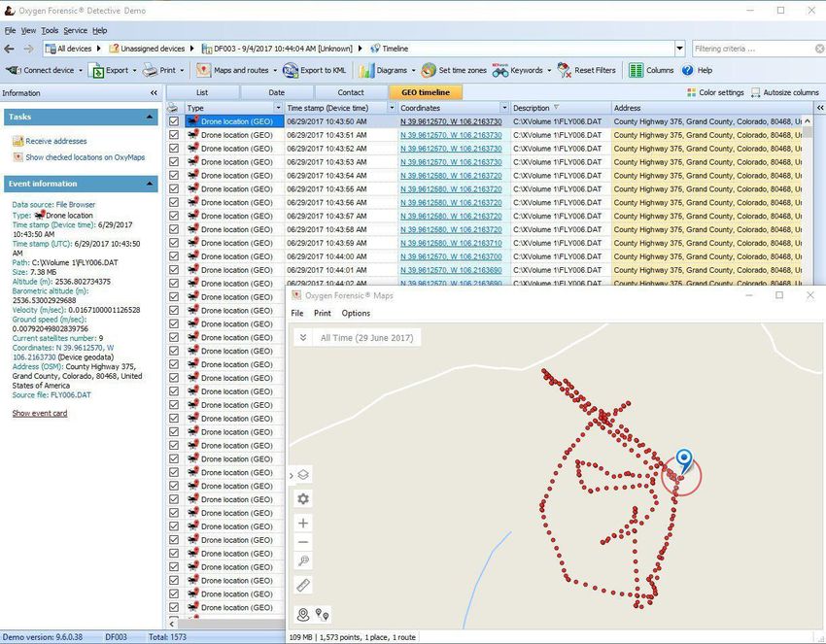Switch to the Date tab
The width and height of the screenshot is (826, 644).
point(277,92)
